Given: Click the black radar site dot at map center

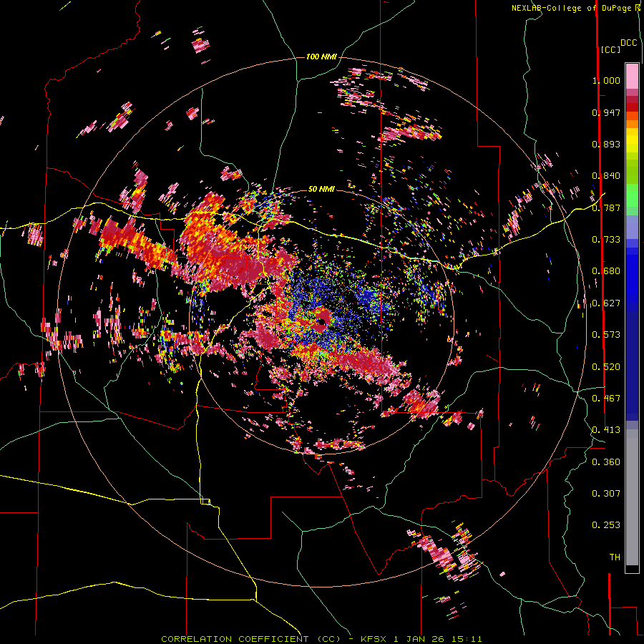Looking at the screenshot, I should click(x=321, y=322).
